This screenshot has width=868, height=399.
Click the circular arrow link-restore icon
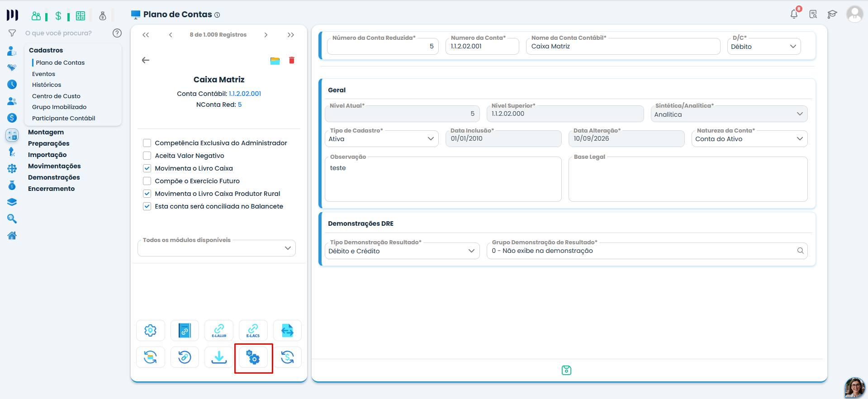click(x=185, y=357)
